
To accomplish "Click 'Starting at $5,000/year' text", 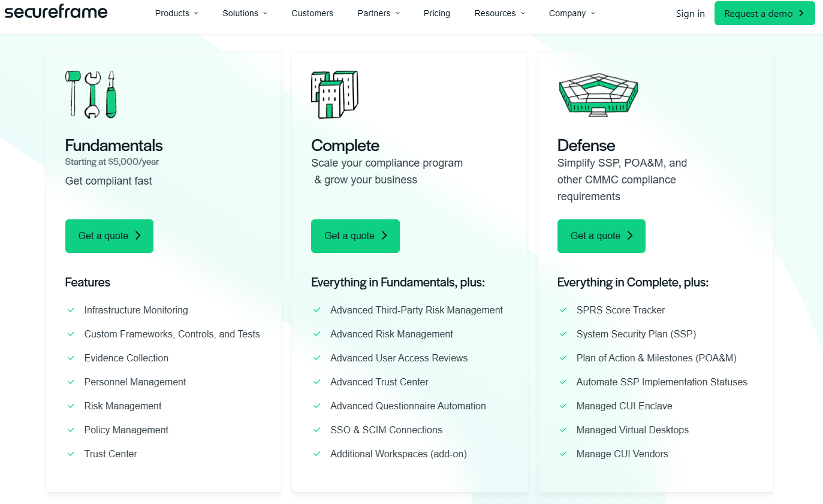I will tap(112, 162).
